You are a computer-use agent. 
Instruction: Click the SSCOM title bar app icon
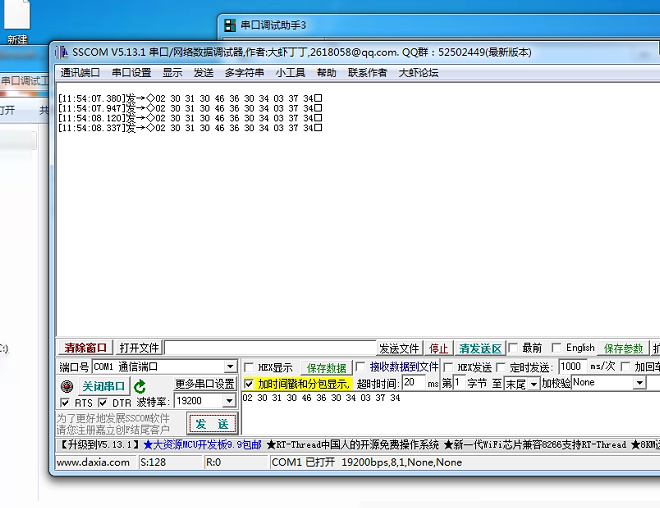pyautogui.click(x=62, y=52)
